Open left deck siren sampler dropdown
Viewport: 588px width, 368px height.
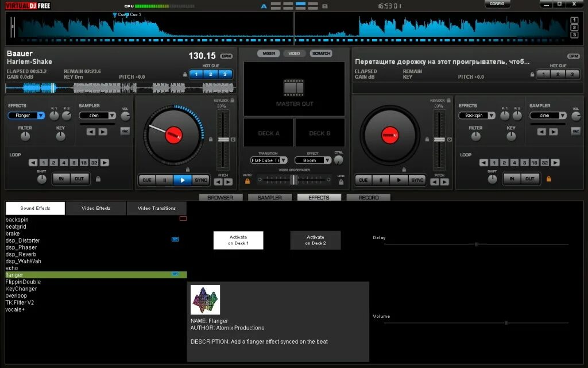(112, 116)
